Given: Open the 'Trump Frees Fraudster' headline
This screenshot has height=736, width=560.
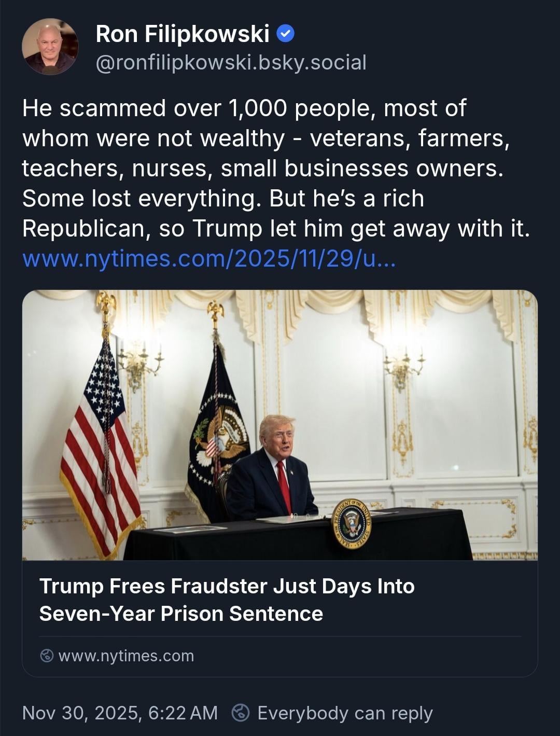Looking at the screenshot, I should pyautogui.click(x=227, y=586).
